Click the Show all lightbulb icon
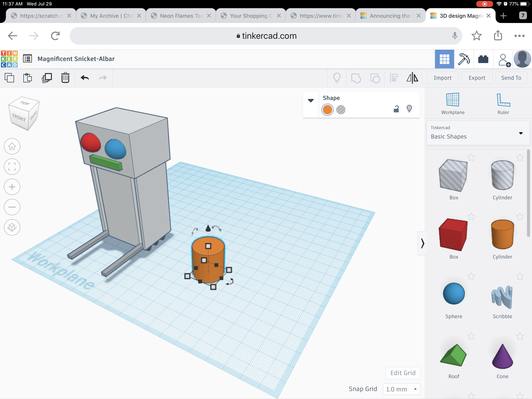The width and height of the screenshot is (532, 399). [337, 78]
